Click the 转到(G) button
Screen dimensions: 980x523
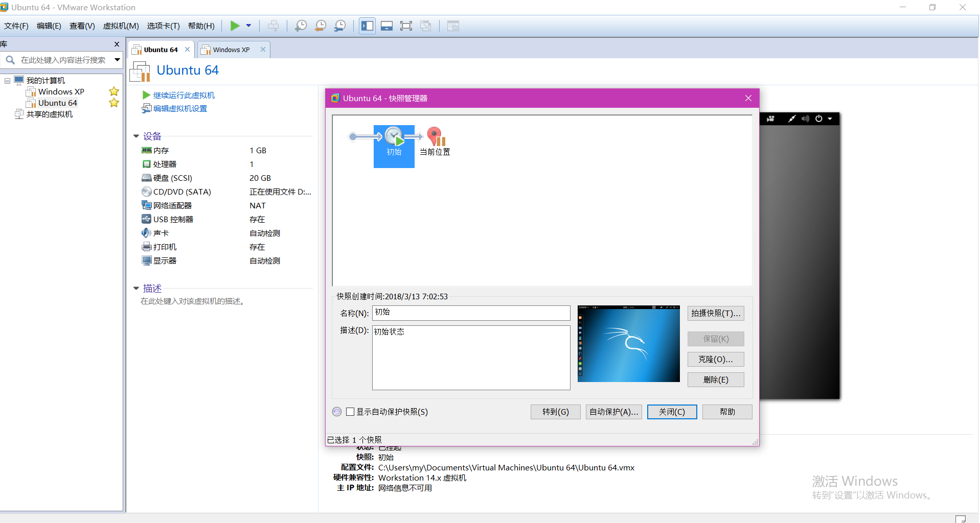point(556,412)
